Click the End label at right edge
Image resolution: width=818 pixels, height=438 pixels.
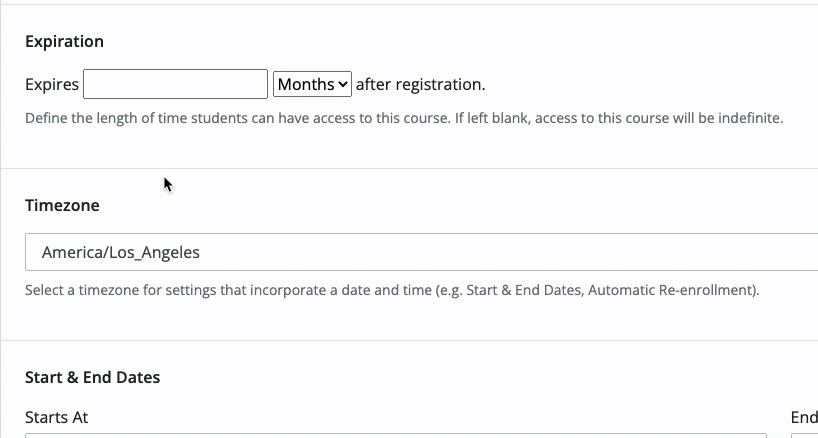click(804, 417)
